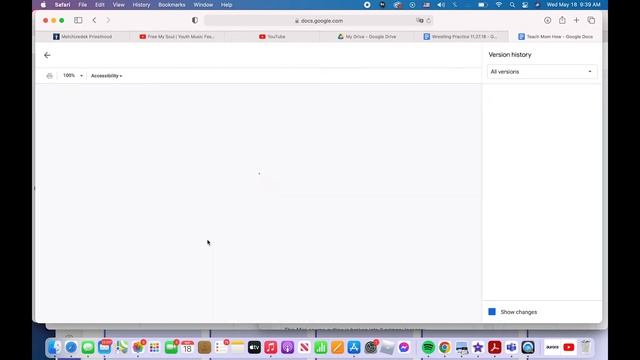Image resolution: width=640 pixels, height=360 pixels.
Task: Open Messenger from the Dock
Action: tap(404, 347)
